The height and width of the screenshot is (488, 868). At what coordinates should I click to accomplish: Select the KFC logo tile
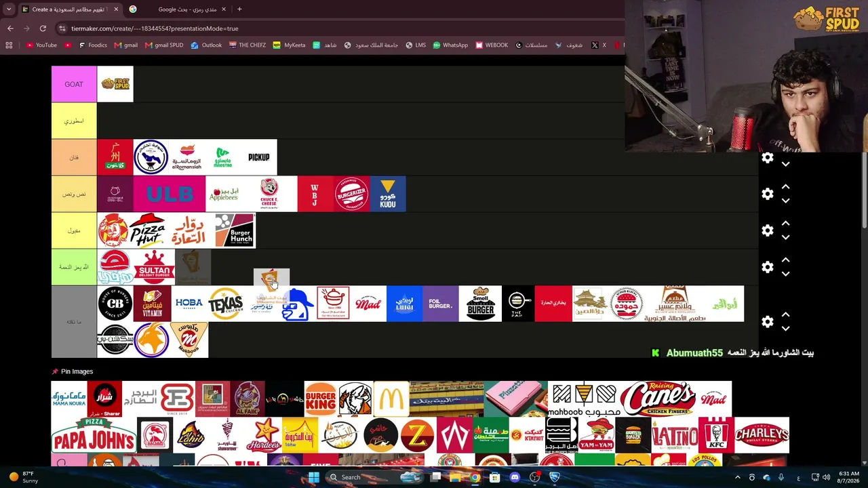[716, 435]
